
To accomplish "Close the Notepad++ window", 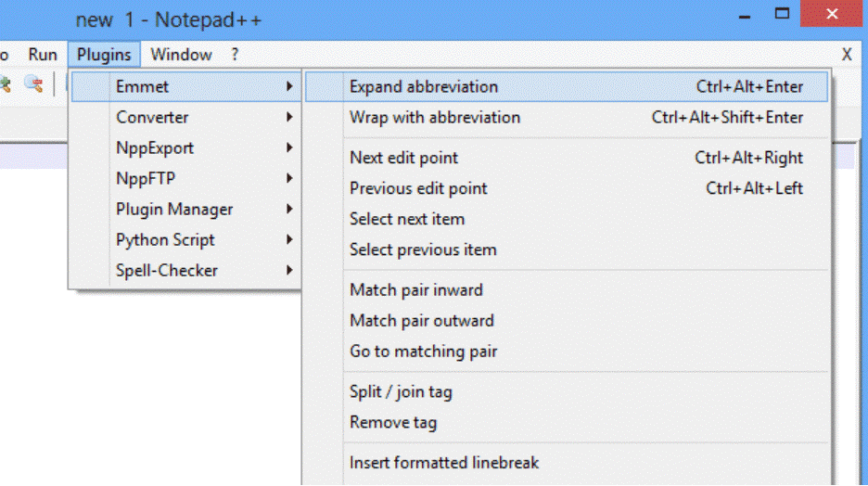I will 832,13.
